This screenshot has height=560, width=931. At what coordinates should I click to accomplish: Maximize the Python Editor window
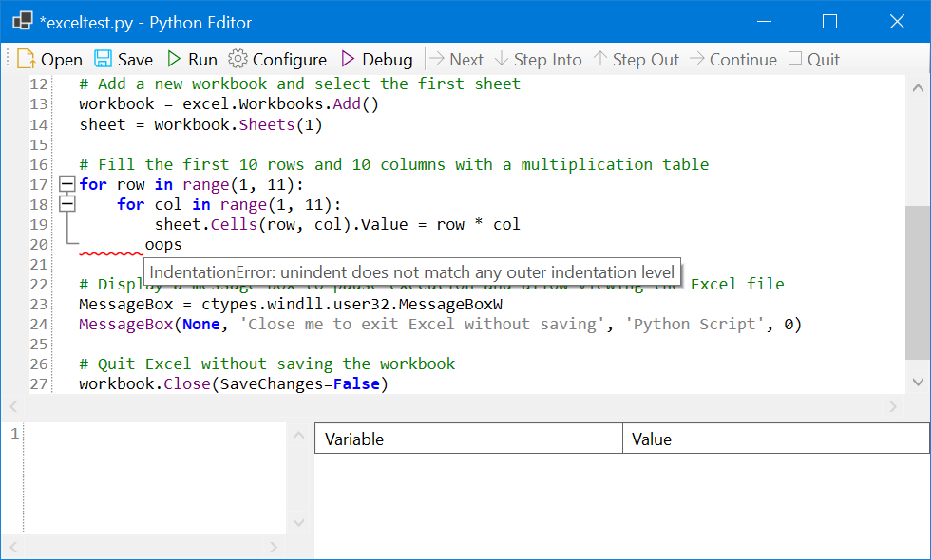pyautogui.click(x=829, y=21)
